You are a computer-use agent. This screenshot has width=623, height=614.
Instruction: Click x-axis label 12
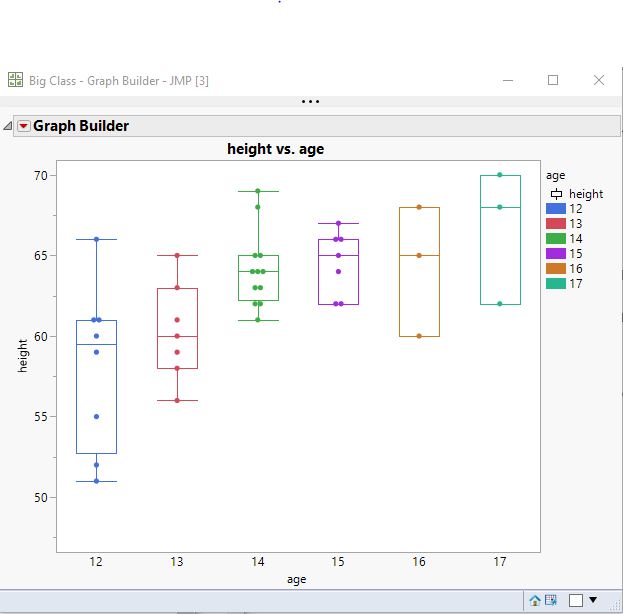coord(96,562)
